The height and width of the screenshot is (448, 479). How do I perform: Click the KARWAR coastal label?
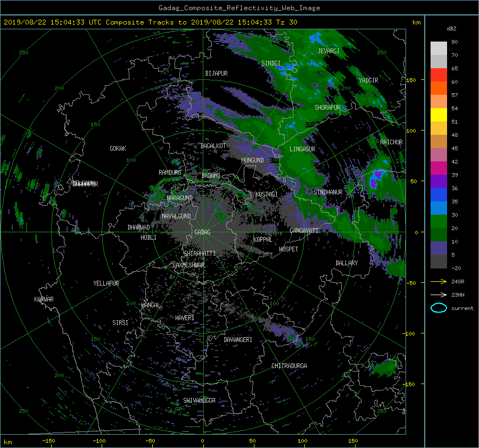click(44, 299)
